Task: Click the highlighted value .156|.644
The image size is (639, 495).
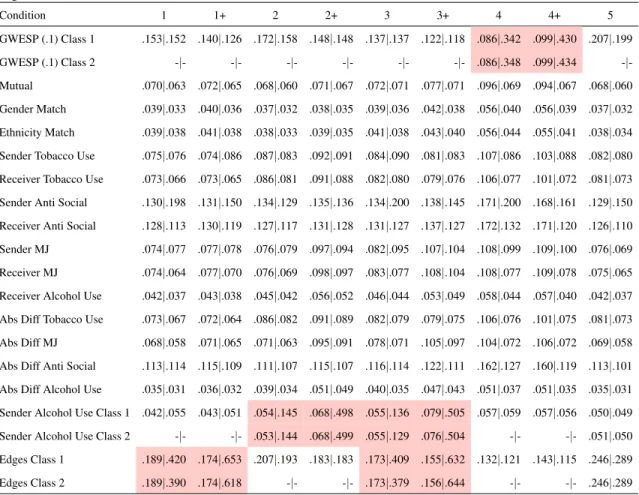Action: (443, 483)
